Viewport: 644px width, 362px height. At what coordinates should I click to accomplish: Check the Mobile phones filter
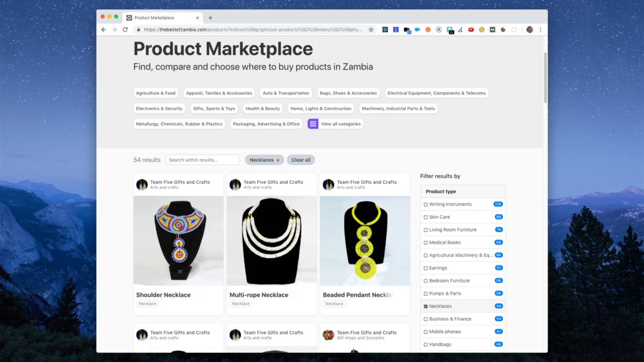(426, 332)
